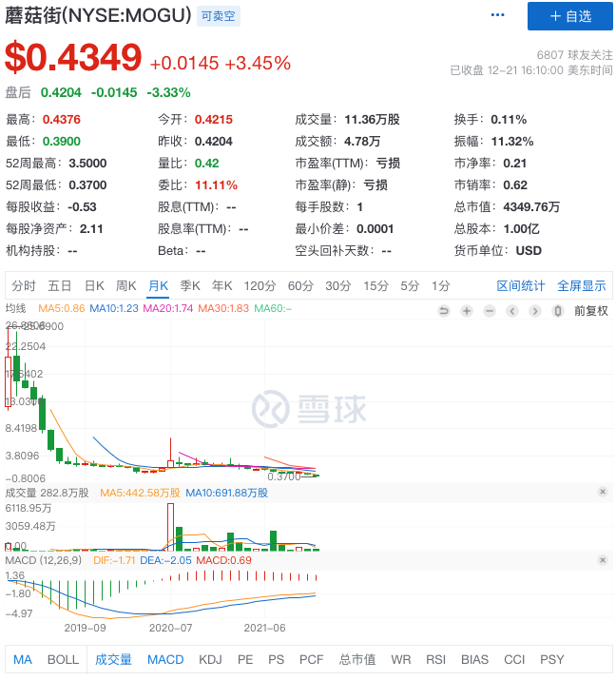Open 区间统计 range statistics
Image resolution: width=616 pixels, height=680 pixels.
[521, 286]
